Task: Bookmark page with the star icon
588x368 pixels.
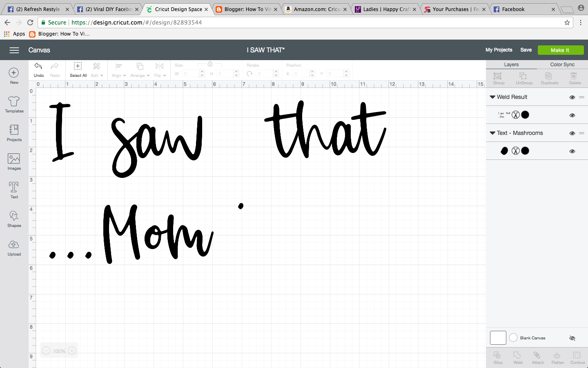Action: click(567, 22)
